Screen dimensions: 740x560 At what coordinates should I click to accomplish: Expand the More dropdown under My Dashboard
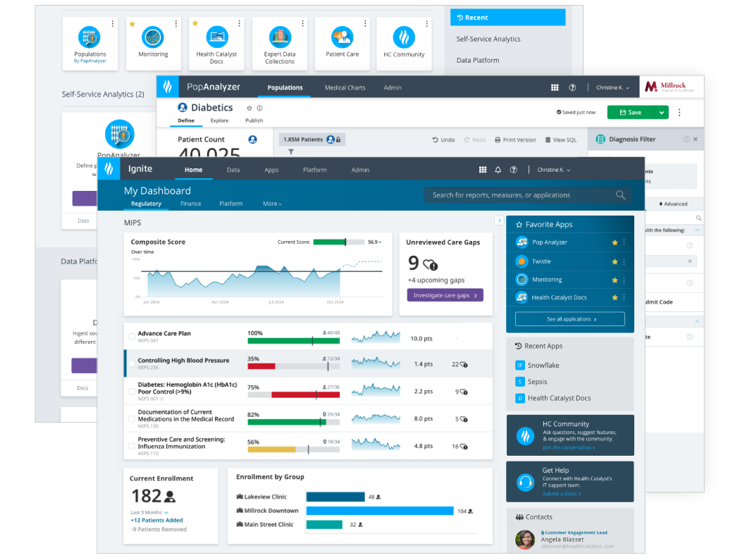point(272,204)
